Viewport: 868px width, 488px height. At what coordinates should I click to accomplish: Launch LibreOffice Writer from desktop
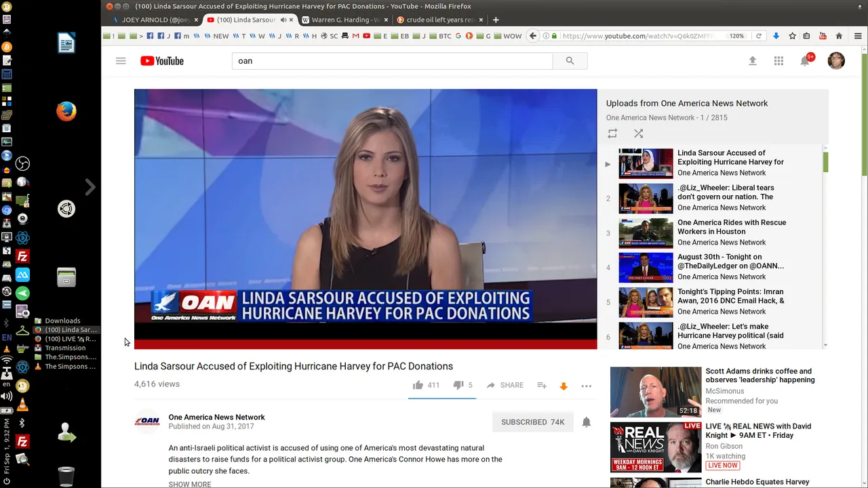[66, 43]
